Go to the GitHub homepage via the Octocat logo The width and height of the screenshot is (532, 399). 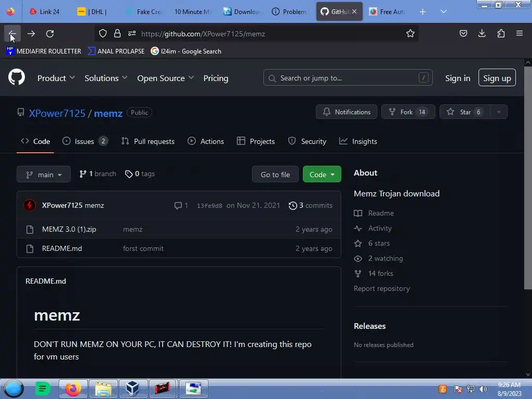coord(17,77)
